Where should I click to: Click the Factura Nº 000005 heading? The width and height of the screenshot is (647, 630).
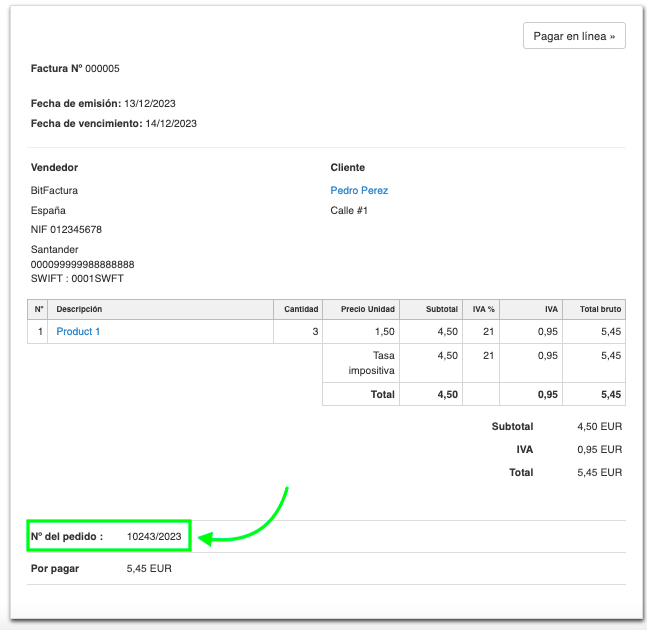click(x=75, y=68)
